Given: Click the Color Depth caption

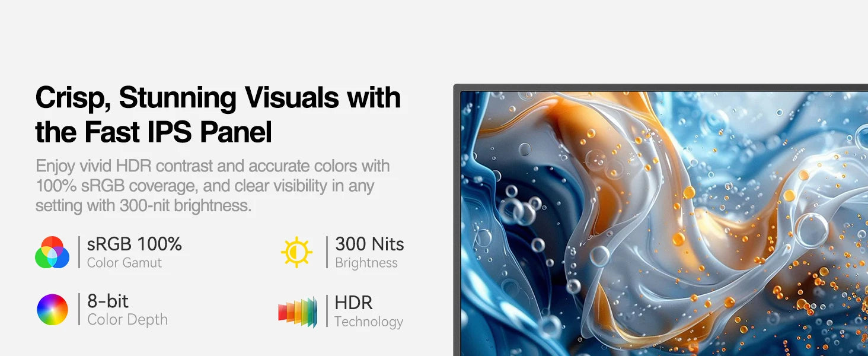Looking at the screenshot, I should 127,320.
